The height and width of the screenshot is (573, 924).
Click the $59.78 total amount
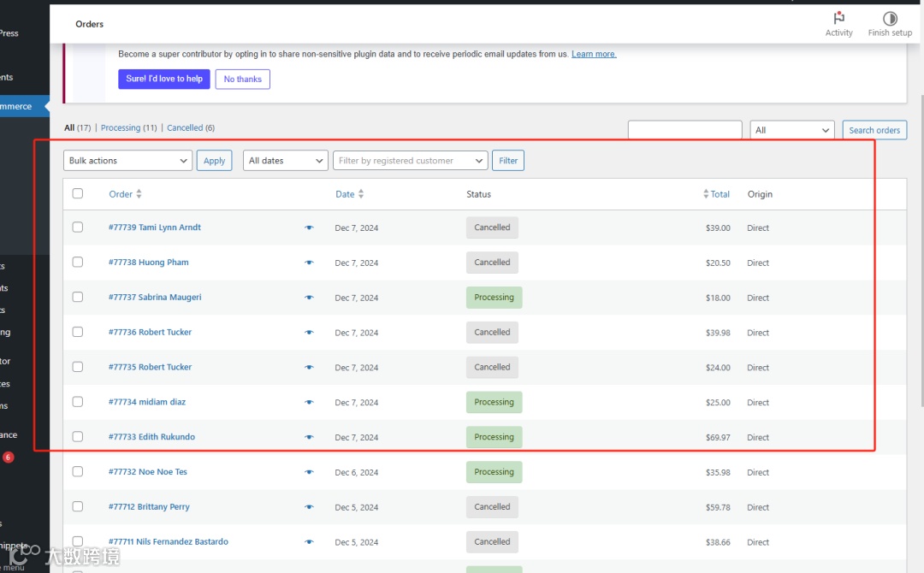point(718,507)
